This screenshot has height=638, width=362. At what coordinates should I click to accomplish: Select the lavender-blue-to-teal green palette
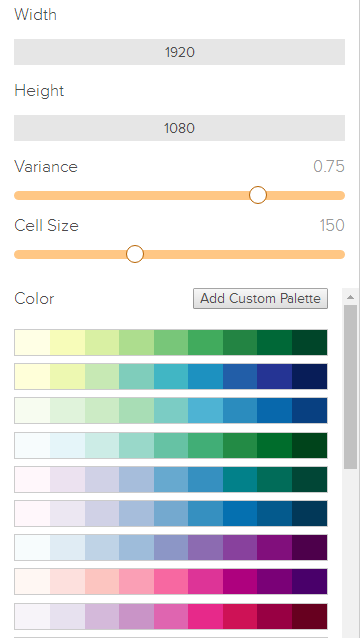point(171,480)
